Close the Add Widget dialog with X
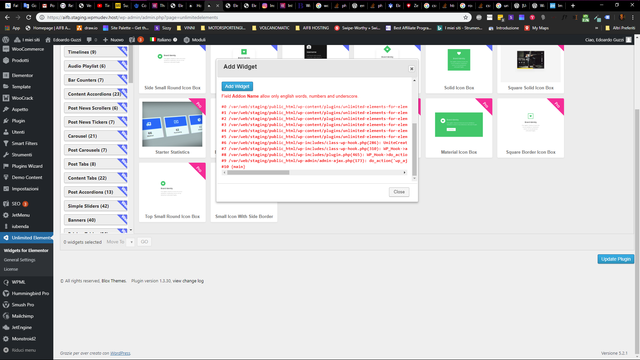This screenshot has height=360, width=640. 411,69
